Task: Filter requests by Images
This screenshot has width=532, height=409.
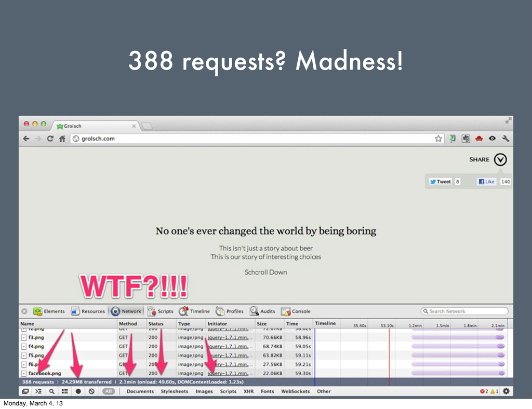Action: coord(204,391)
